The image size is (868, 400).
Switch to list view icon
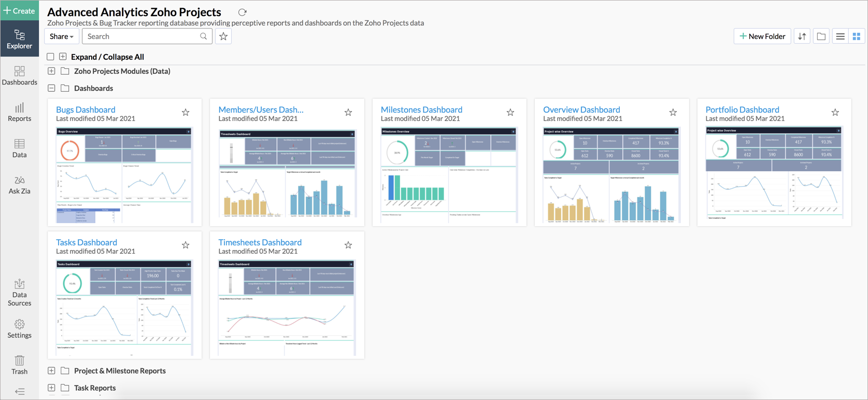tap(840, 36)
